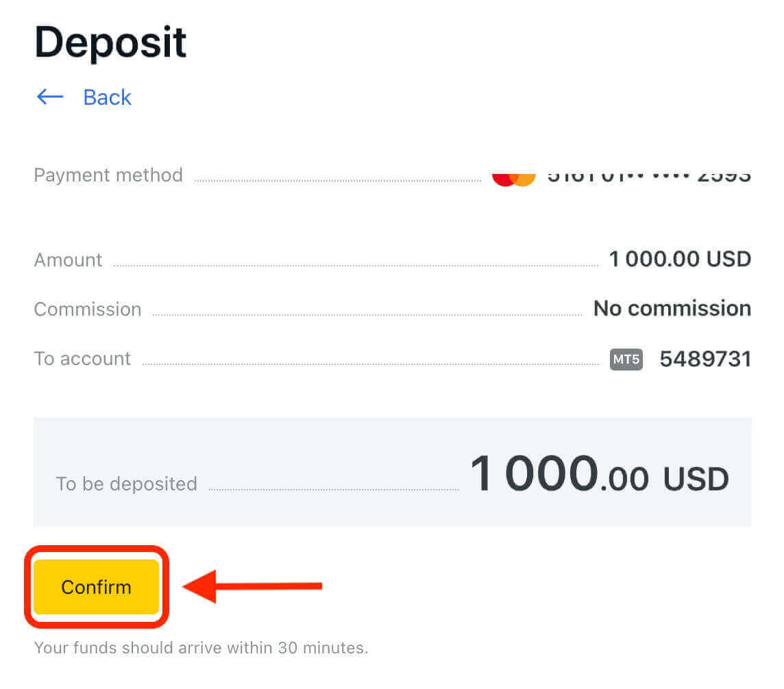Viewport: 784px width, 689px height.
Task: Click account number 5489731
Action: point(705,359)
